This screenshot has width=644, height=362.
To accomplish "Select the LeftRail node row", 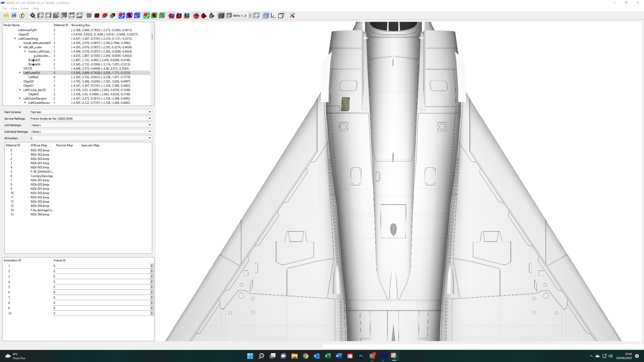I will point(76,77).
